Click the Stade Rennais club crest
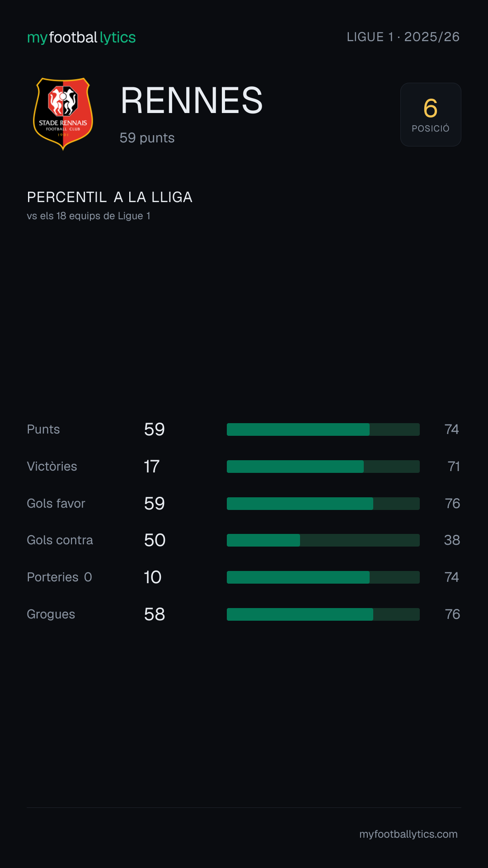The width and height of the screenshot is (488, 868). (x=63, y=114)
